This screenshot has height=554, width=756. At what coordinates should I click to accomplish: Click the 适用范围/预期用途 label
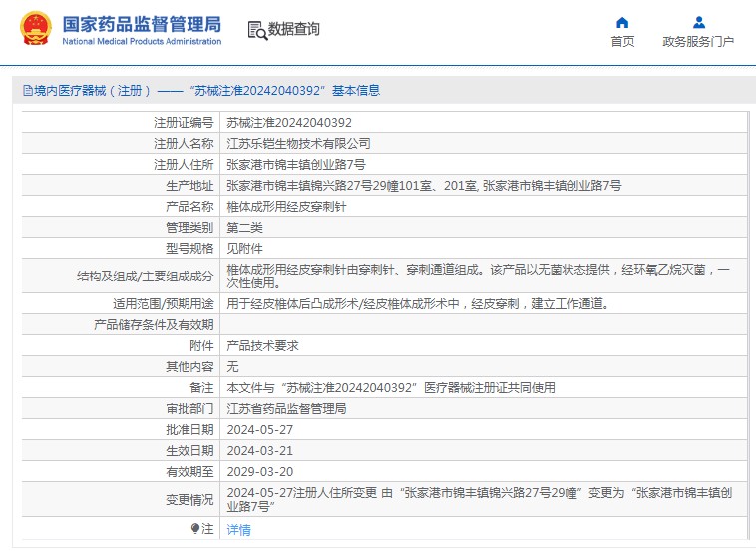pos(163,304)
